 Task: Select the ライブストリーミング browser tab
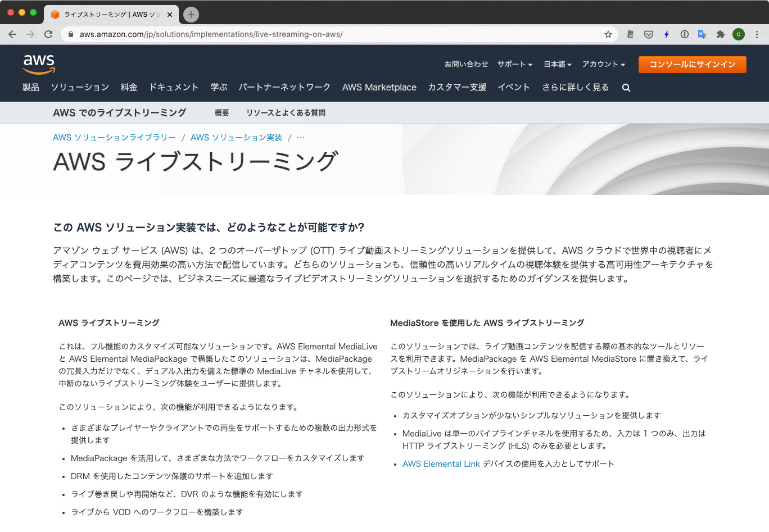(111, 15)
